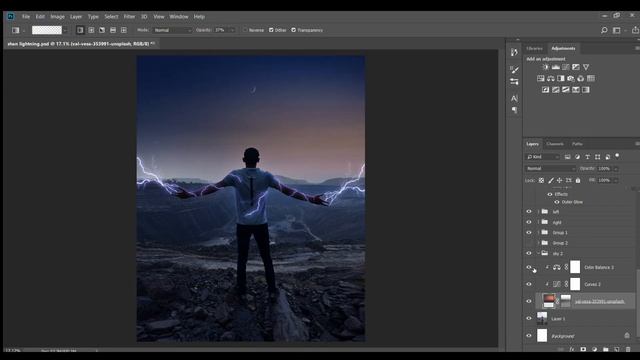
Task: Filter layers by adjustment layers
Action: pos(577,157)
